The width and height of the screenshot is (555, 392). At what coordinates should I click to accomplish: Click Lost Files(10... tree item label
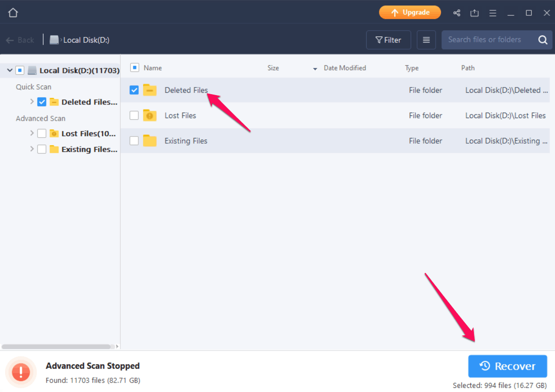pyautogui.click(x=89, y=133)
